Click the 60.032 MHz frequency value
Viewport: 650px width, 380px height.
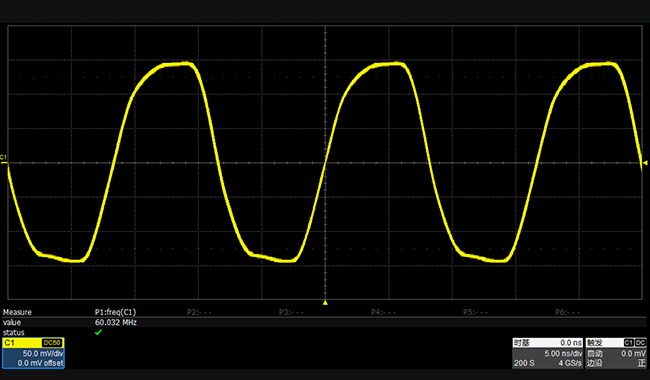(116, 322)
